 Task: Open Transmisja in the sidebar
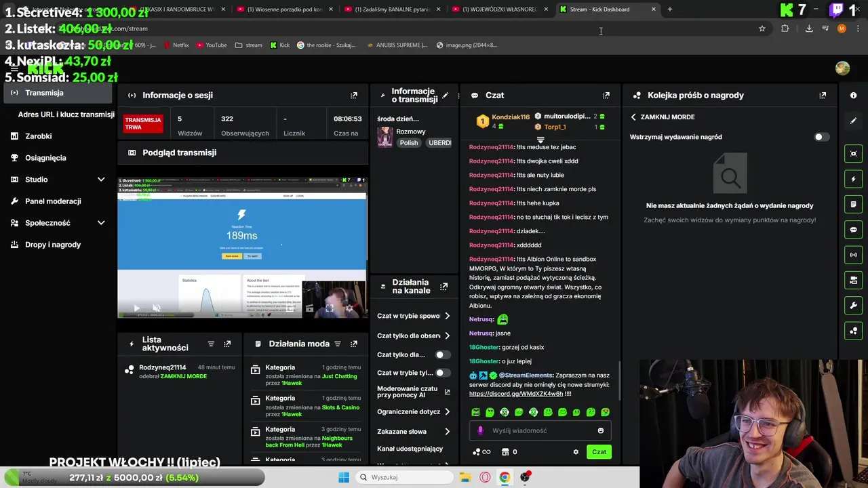point(58,93)
